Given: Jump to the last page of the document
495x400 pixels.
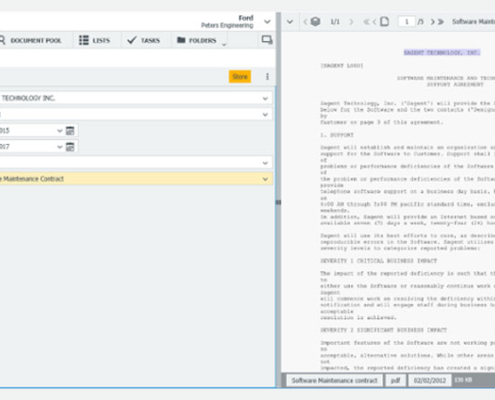Looking at the screenshot, I should point(441,22).
